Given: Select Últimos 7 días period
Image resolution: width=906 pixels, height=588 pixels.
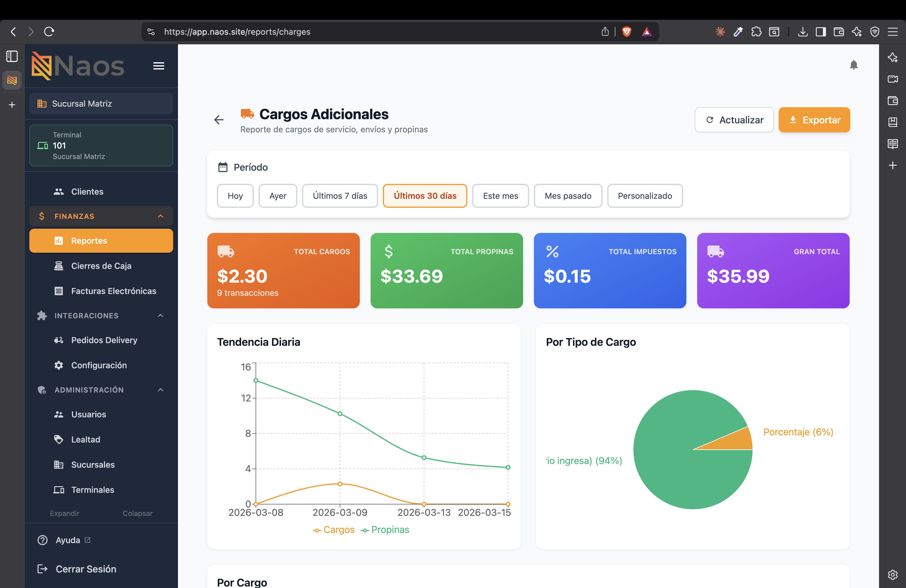Looking at the screenshot, I should 339,196.
